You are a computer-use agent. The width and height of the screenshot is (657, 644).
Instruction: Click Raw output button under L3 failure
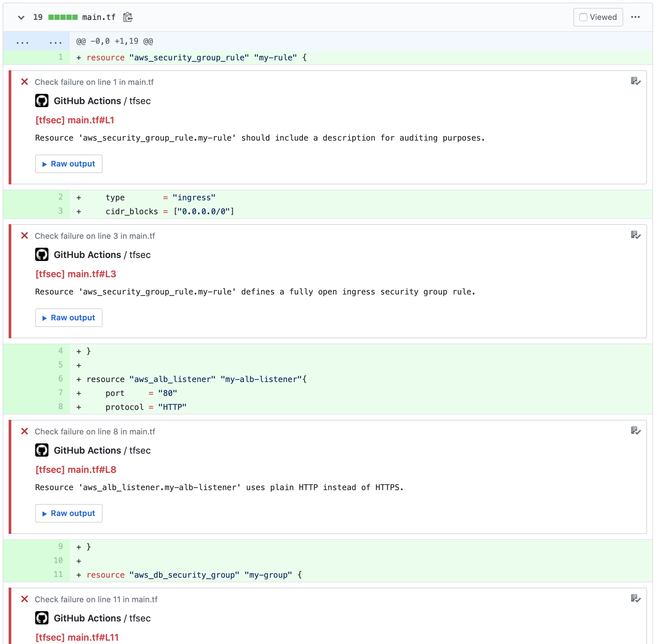click(x=69, y=317)
